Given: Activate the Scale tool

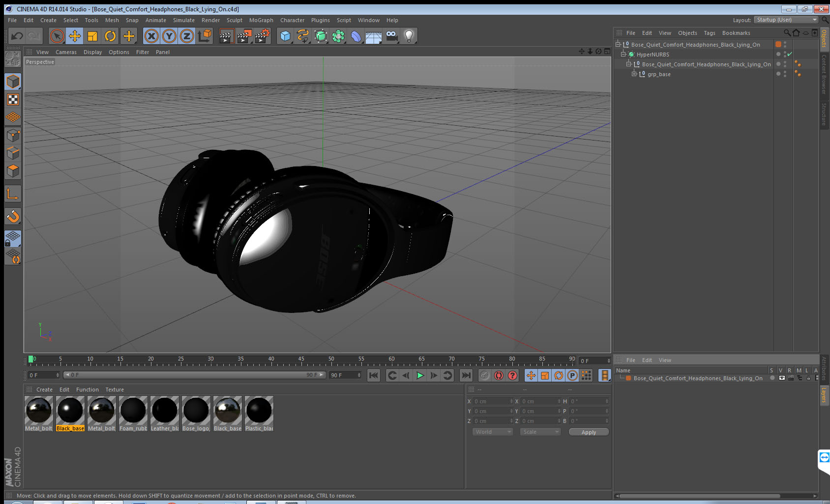Looking at the screenshot, I should tap(92, 36).
